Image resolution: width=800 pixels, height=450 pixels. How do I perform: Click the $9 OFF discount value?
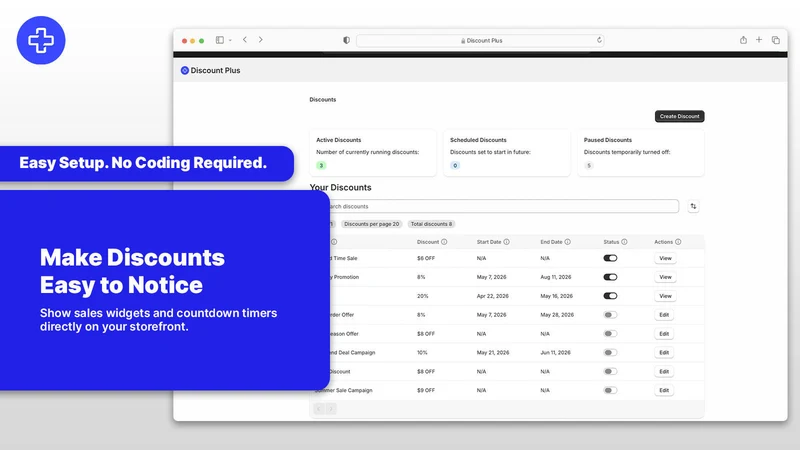[x=426, y=390]
